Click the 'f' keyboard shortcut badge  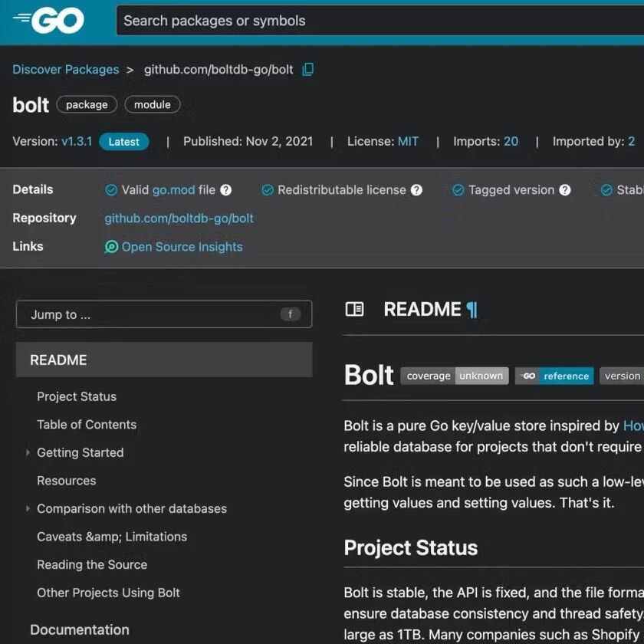tap(291, 314)
